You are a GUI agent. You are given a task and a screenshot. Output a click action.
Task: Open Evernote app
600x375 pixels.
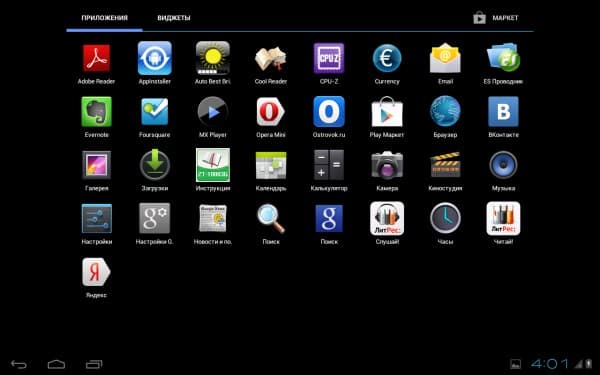tap(96, 112)
